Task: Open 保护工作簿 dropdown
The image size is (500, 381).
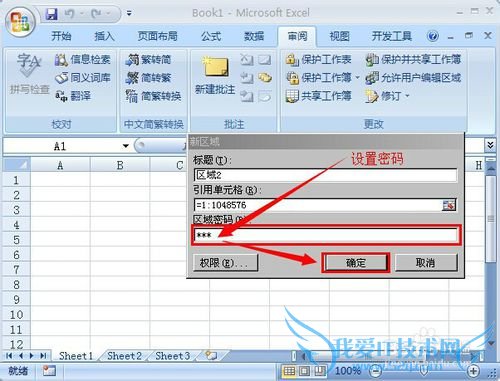Action: pyautogui.click(x=357, y=78)
